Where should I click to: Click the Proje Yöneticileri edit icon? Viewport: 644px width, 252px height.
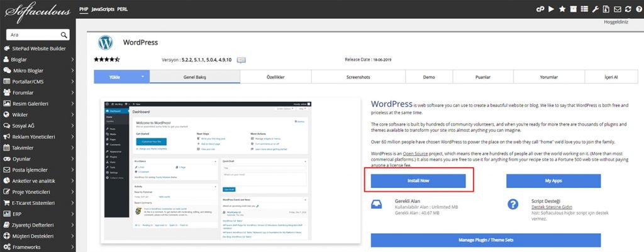coord(6,192)
